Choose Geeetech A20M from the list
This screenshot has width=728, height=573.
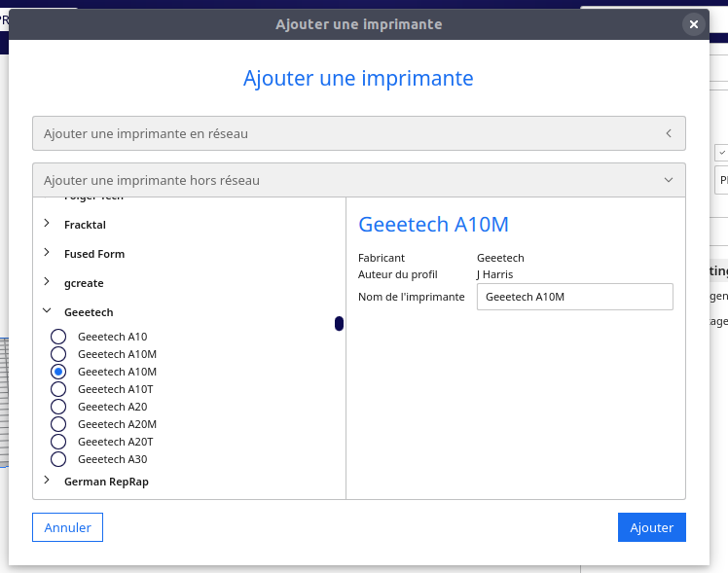(58, 424)
